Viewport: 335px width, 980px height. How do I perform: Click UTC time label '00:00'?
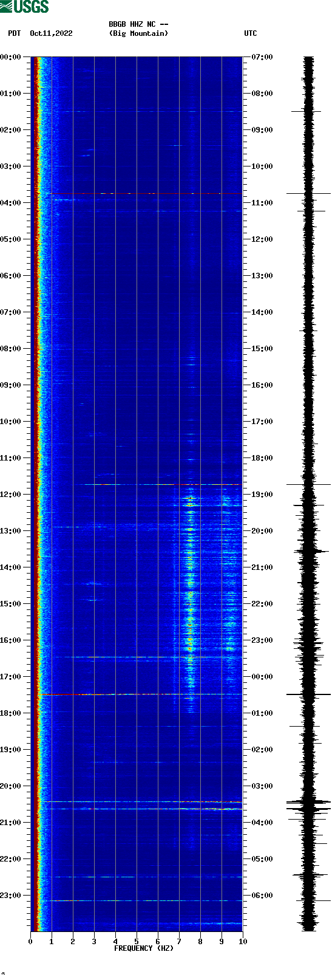pos(262,677)
